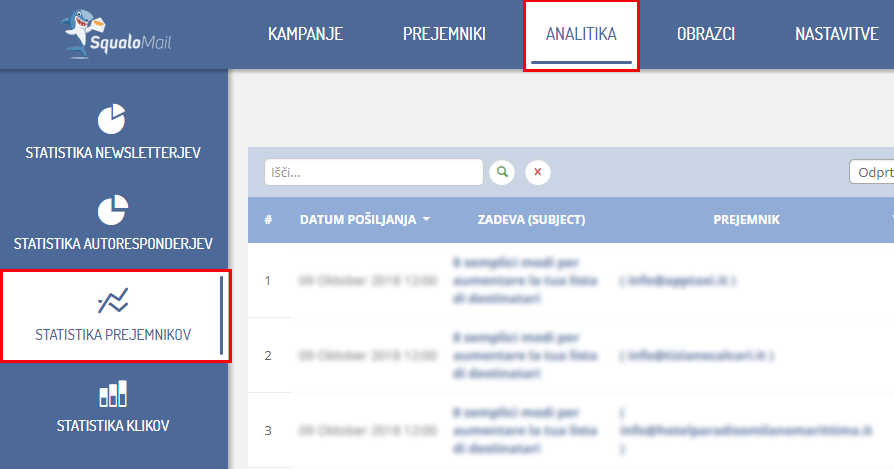
Task: Click the Prejemnik column header
Action: click(746, 220)
